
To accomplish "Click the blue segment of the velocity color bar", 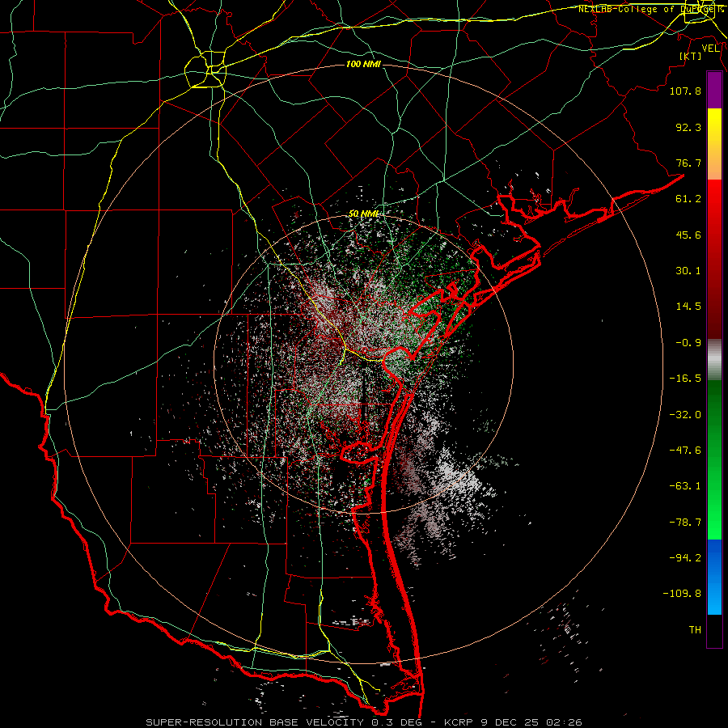I will pos(714,577).
